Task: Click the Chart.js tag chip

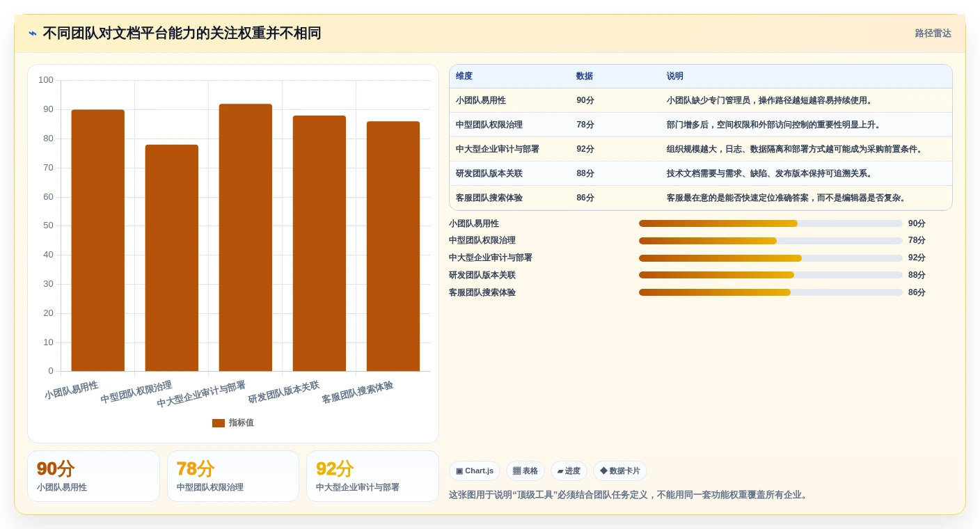Action: coord(475,471)
